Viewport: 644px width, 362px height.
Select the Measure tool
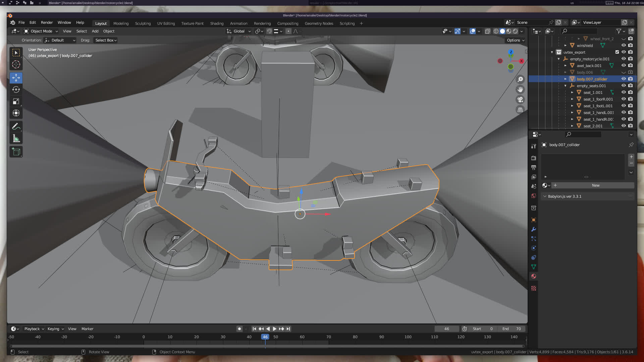(16, 138)
